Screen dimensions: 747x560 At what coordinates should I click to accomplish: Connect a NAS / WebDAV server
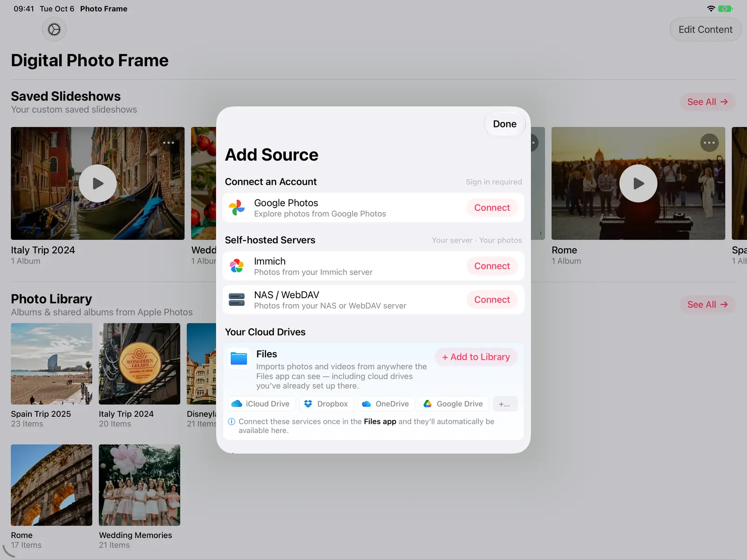492,300
